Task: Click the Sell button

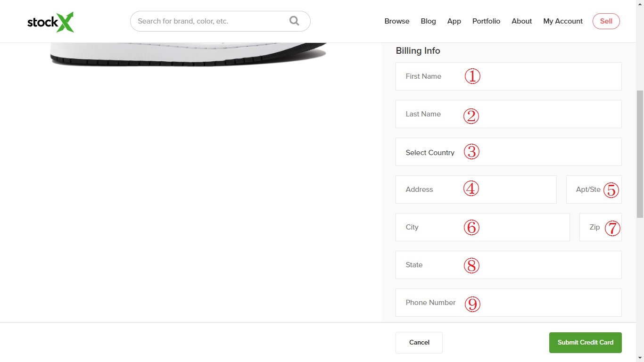Action: point(606,21)
